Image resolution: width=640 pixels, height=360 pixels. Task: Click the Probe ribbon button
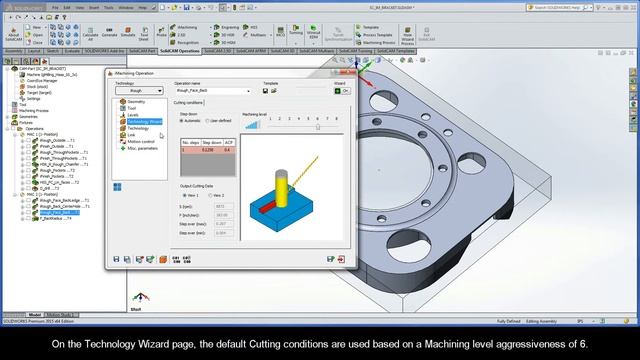click(161, 33)
